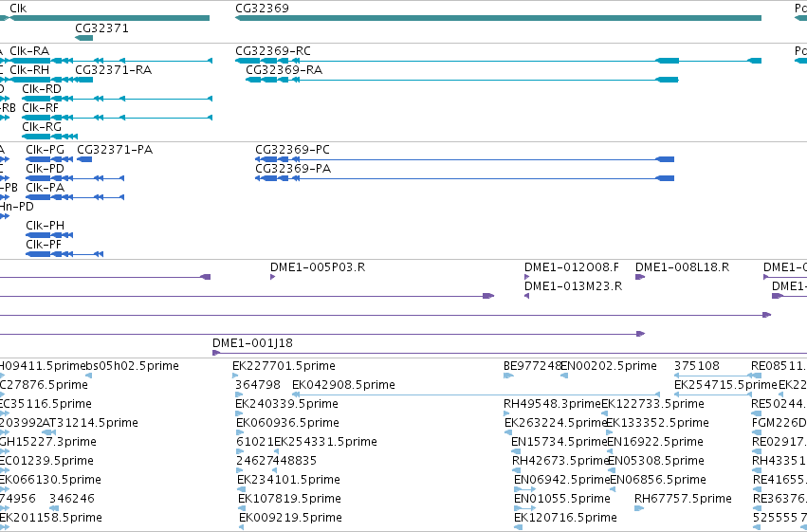Click EST label AT31214.5prime
Viewport: 807px width, 532px height.
tap(90, 423)
